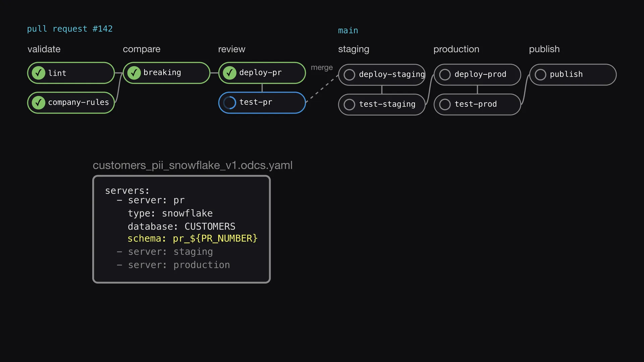Click the green checkmark icon on lint
The width and height of the screenshot is (644, 362).
[39, 73]
